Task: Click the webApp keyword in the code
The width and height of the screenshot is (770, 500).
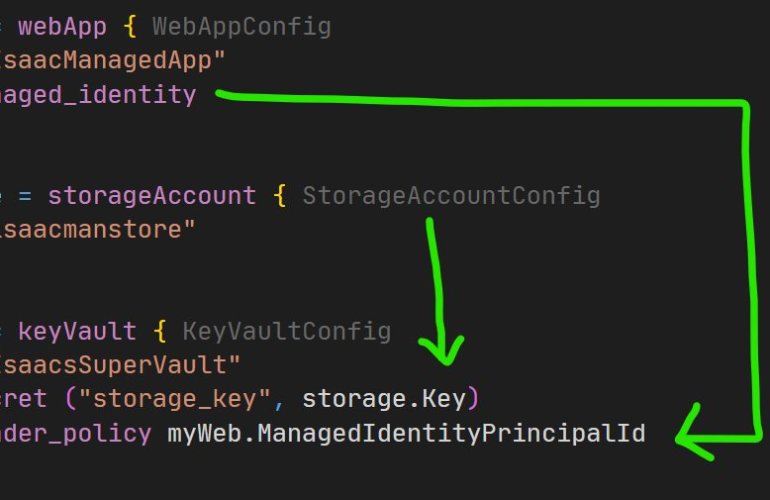Action: [62, 26]
